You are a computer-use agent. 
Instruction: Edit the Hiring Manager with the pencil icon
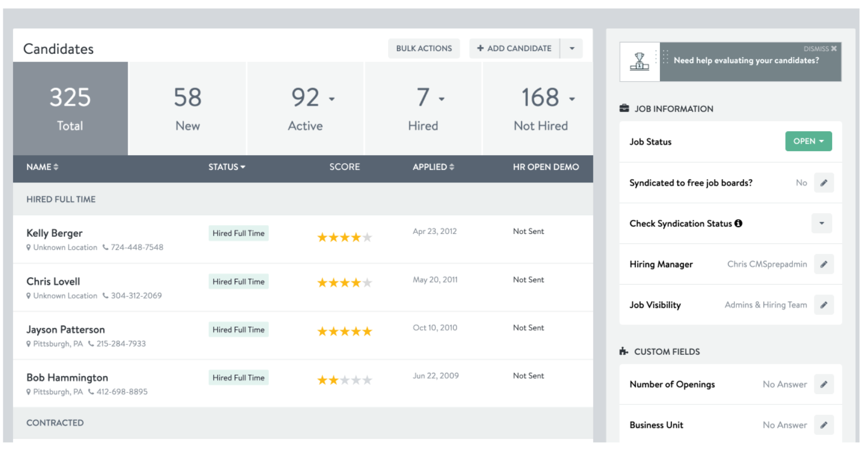point(824,265)
